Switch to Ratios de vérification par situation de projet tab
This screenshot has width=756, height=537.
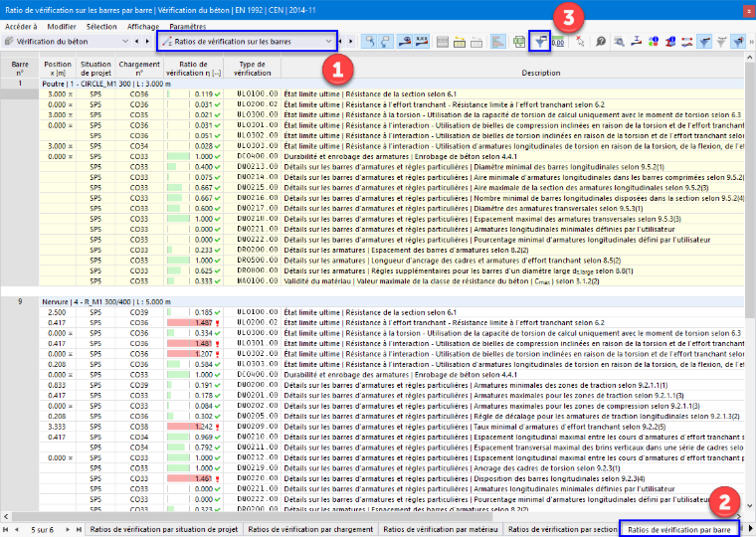164,529
